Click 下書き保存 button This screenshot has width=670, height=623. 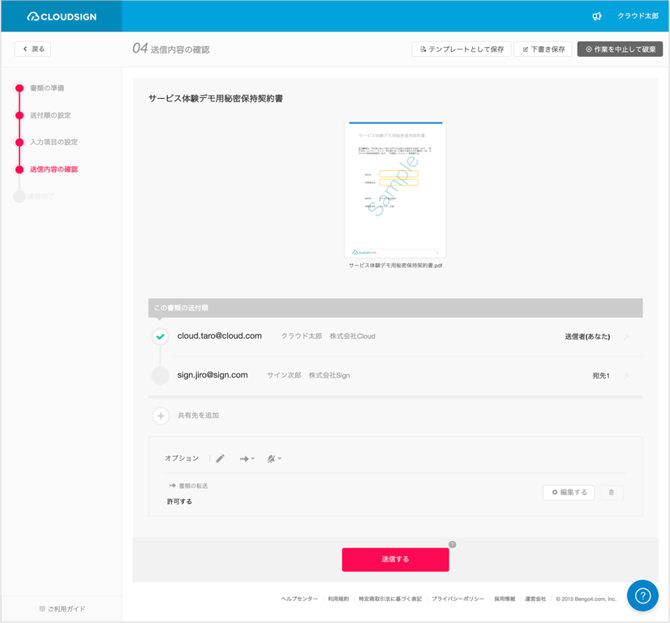click(x=543, y=49)
